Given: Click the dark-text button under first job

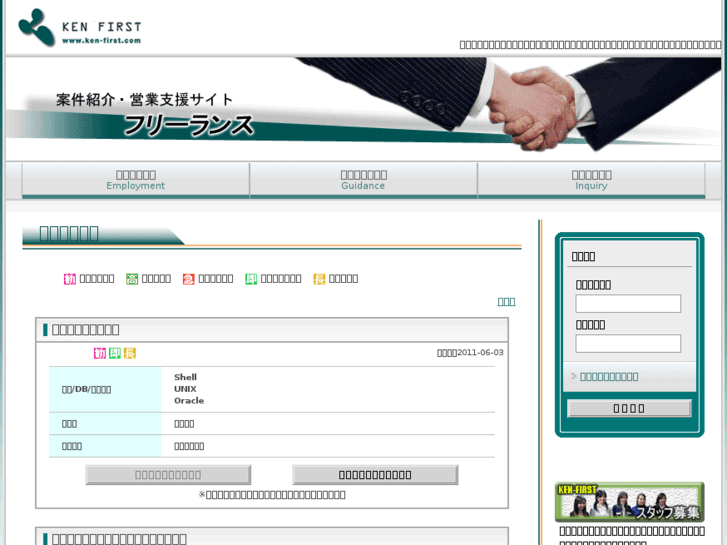Looking at the screenshot, I should [x=375, y=475].
